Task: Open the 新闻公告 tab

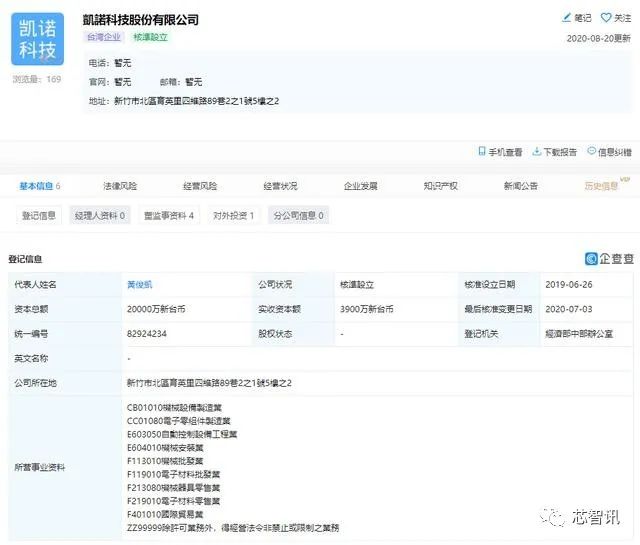Action: pyautogui.click(x=520, y=186)
